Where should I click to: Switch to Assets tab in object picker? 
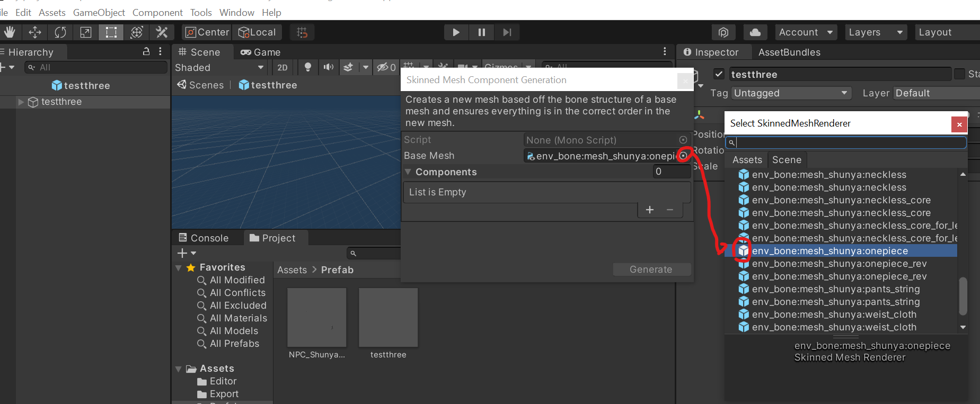pyautogui.click(x=747, y=160)
